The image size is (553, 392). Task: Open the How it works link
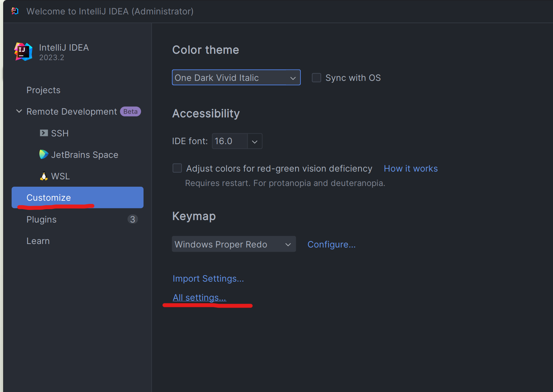(411, 168)
